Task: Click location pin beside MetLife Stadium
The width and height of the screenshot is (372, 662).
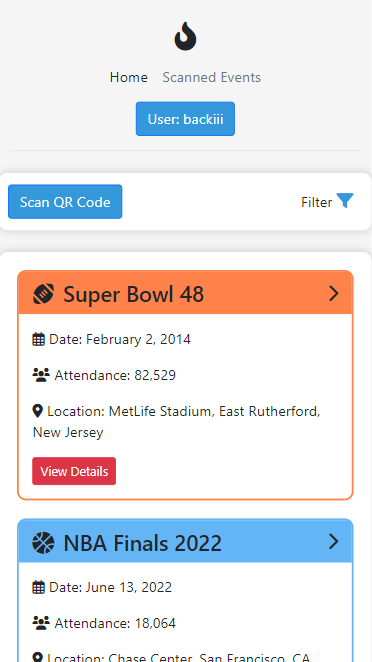Action: (38, 411)
